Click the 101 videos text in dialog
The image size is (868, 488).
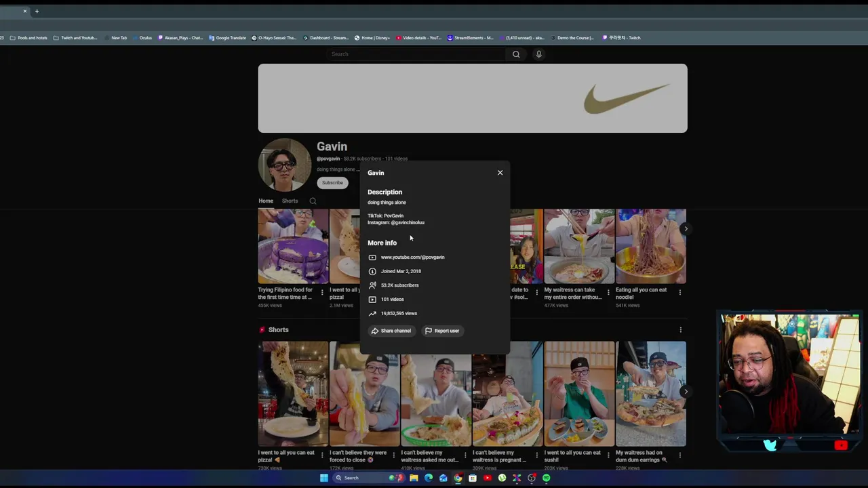392,299
